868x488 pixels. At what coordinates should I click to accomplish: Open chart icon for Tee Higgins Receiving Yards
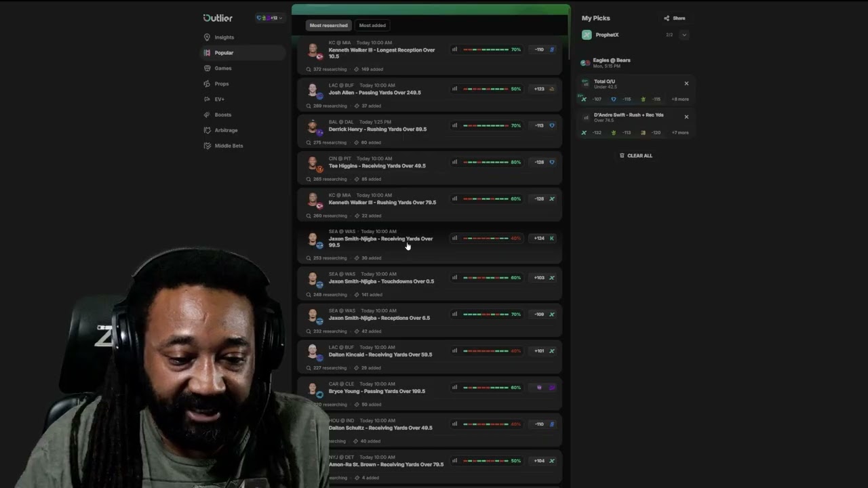454,162
